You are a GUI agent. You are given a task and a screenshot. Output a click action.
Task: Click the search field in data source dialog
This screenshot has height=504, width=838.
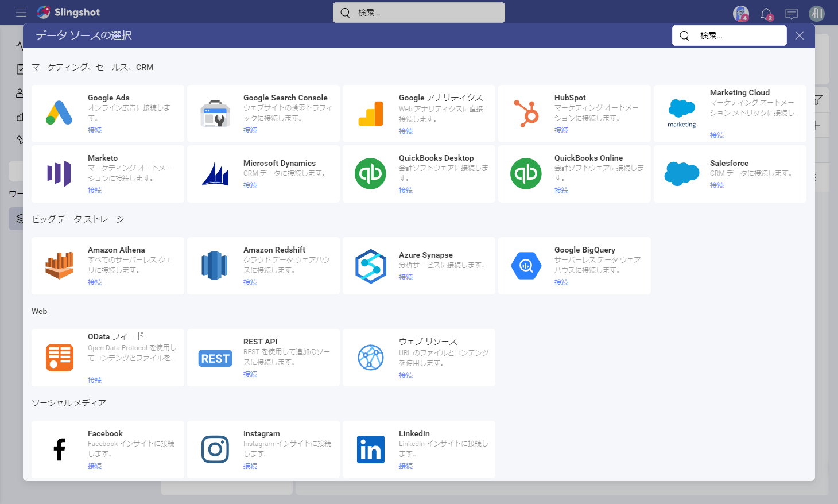(x=730, y=36)
